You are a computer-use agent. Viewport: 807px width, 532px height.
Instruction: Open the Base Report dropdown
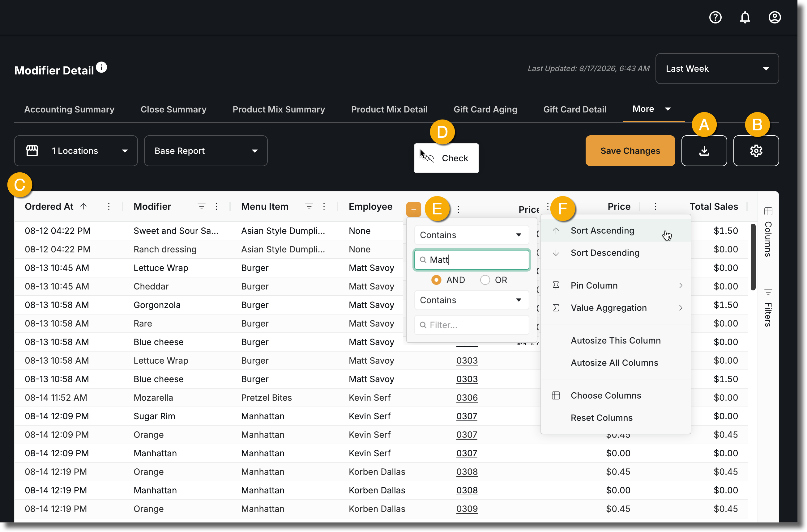206,151
